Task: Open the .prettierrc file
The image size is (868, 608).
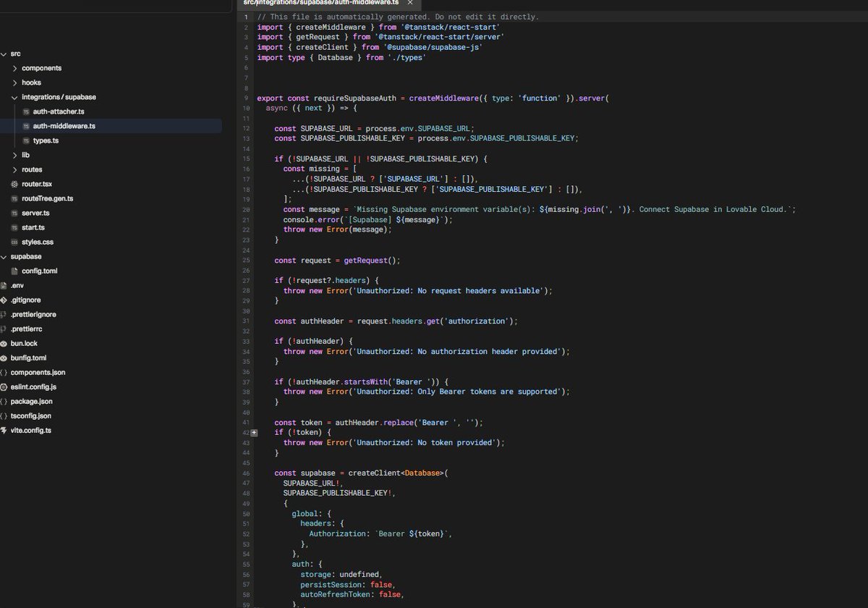Action: 27,329
